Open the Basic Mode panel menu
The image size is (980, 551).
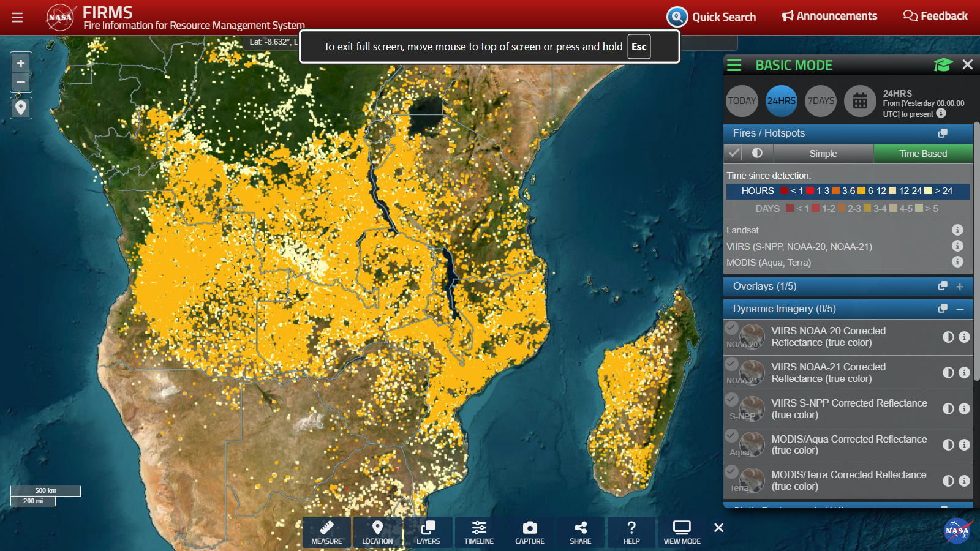pos(734,65)
